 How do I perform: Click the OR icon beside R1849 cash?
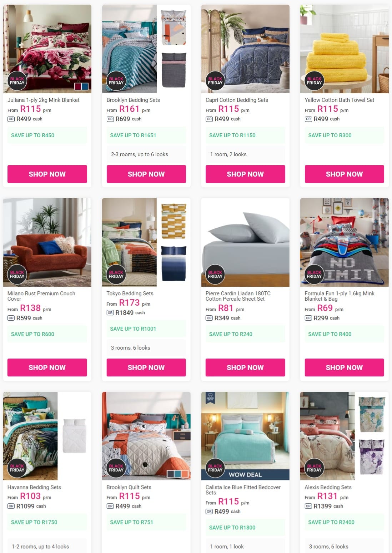pos(110,313)
